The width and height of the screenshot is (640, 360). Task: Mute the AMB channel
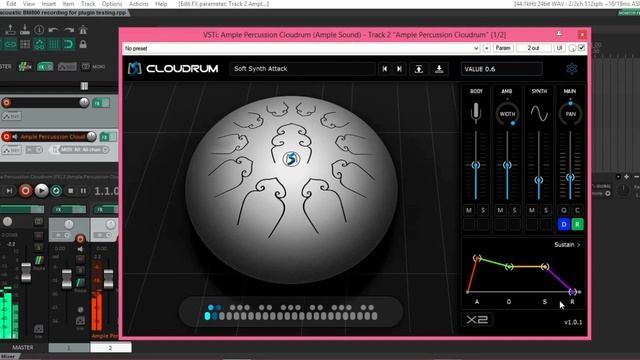[x=500, y=210]
